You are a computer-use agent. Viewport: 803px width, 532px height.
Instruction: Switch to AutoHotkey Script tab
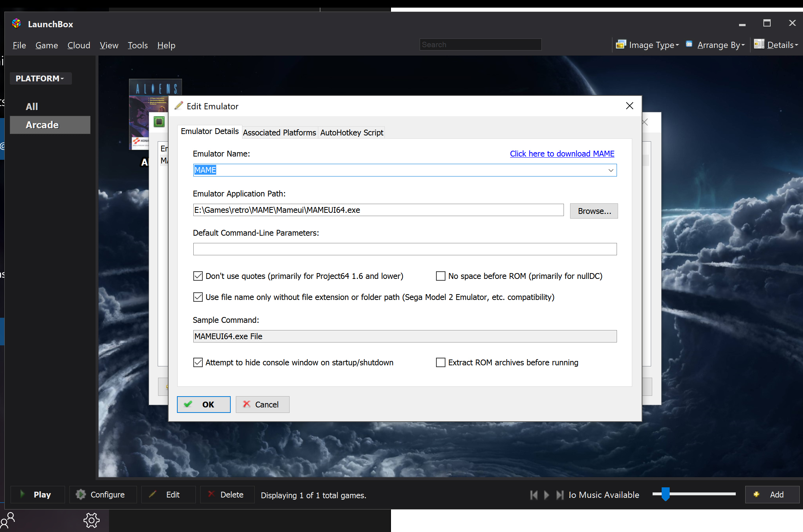(351, 133)
